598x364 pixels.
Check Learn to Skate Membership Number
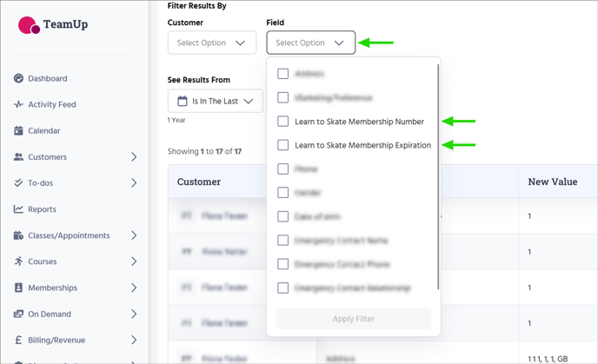(283, 122)
